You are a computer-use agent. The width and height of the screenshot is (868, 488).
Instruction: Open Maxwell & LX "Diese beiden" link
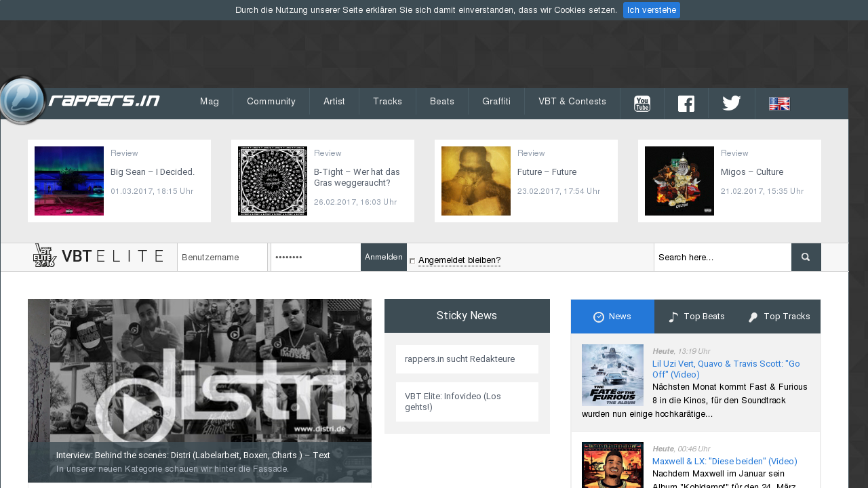pos(725,462)
